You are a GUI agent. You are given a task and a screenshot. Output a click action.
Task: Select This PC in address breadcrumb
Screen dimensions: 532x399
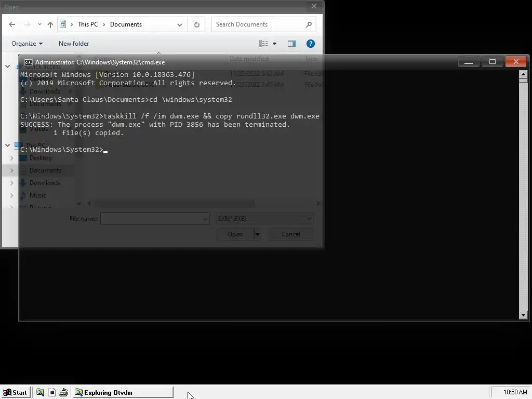pos(88,24)
